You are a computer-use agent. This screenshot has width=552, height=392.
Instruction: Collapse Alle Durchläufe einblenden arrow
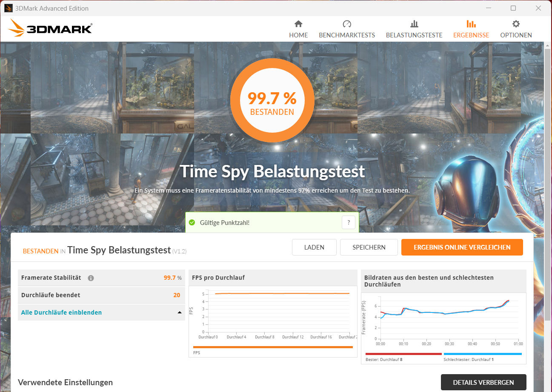[179, 312]
